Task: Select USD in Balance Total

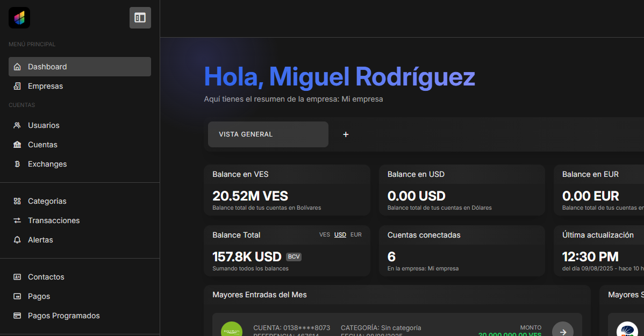Action: 340,235
